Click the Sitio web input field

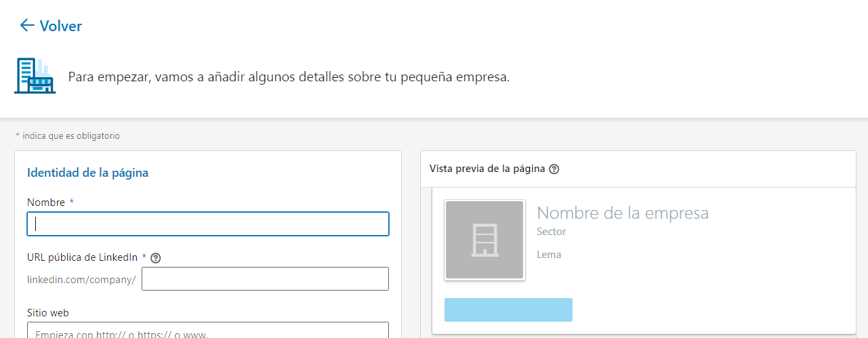tap(208, 331)
